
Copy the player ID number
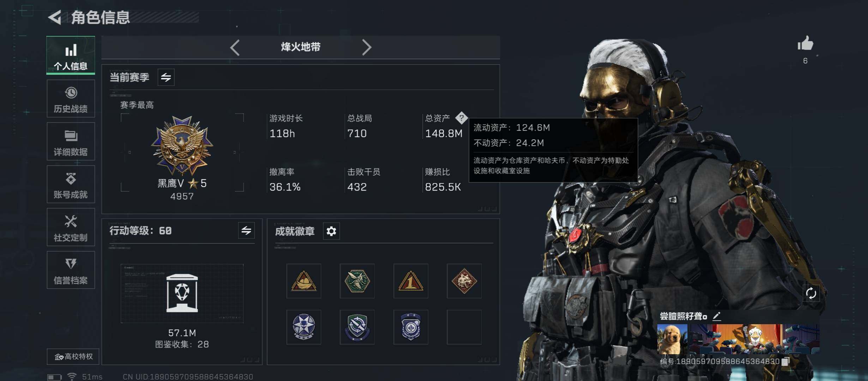tap(785, 361)
